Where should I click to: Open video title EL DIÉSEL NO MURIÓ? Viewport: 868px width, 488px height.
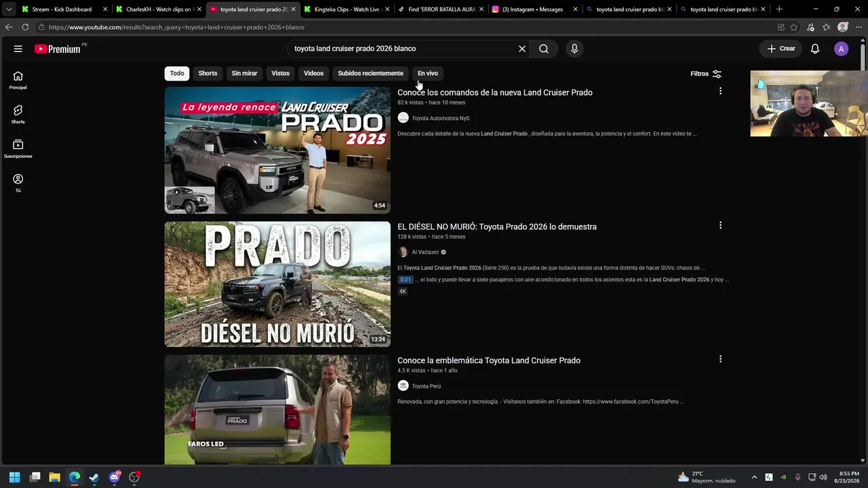[x=497, y=227]
